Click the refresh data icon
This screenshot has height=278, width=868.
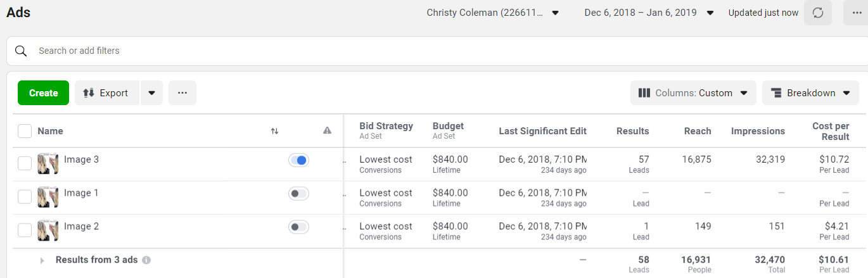click(x=818, y=13)
